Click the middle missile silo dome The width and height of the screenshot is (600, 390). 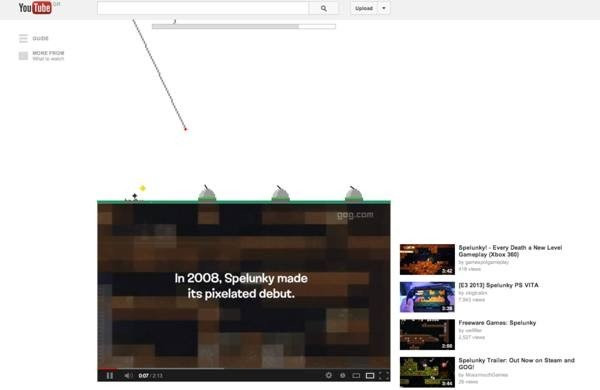pos(280,193)
